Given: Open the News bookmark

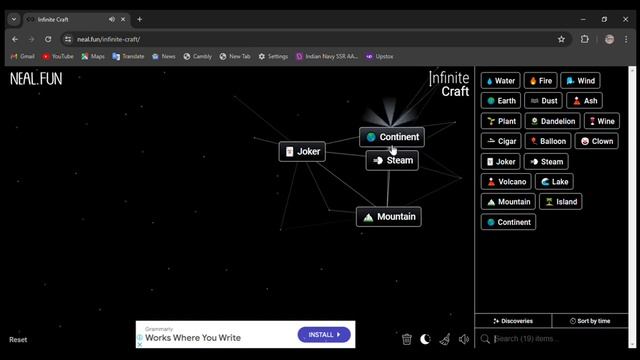Looking at the screenshot, I should (x=164, y=56).
